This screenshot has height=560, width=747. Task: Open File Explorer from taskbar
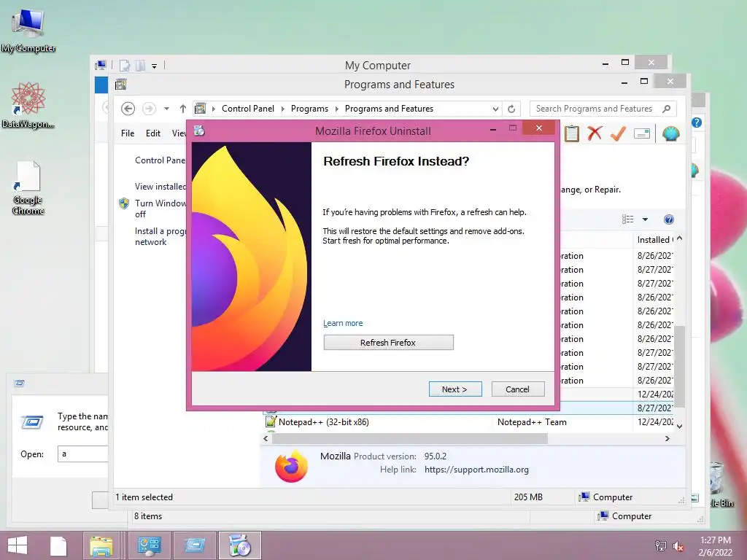tap(101, 545)
